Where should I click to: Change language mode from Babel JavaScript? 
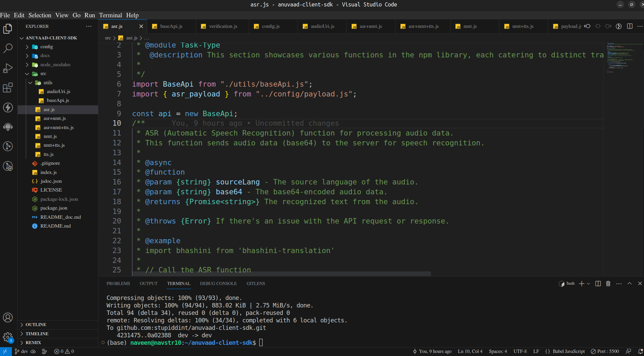pyautogui.click(x=567, y=351)
